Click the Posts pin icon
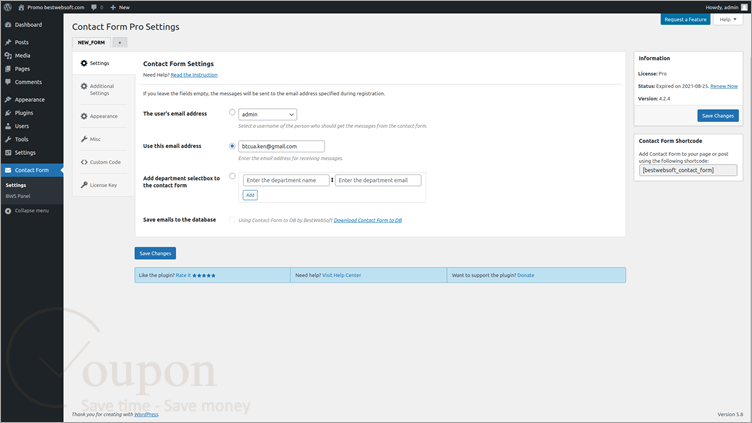 [8, 42]
